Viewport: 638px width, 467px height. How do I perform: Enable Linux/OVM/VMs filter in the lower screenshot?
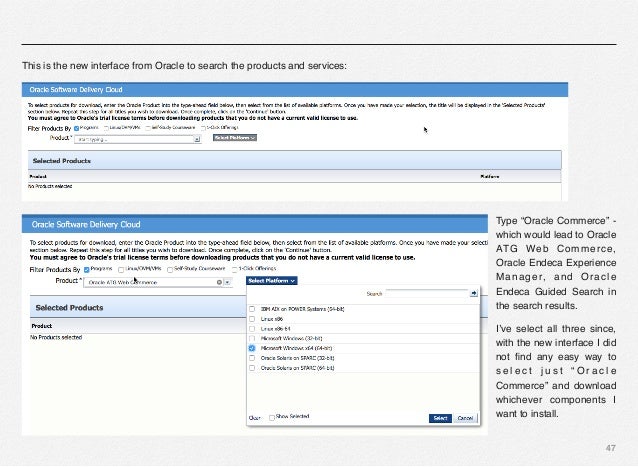[121, 270]
